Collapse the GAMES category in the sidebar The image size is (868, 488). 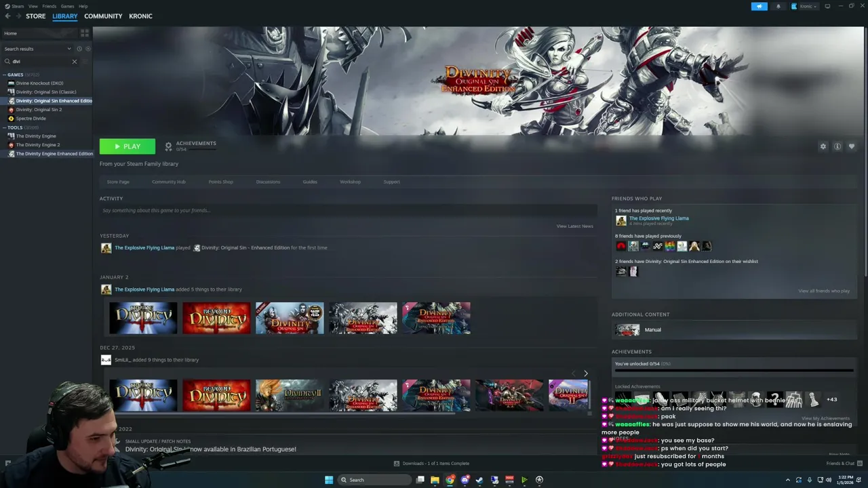point(4,75)
